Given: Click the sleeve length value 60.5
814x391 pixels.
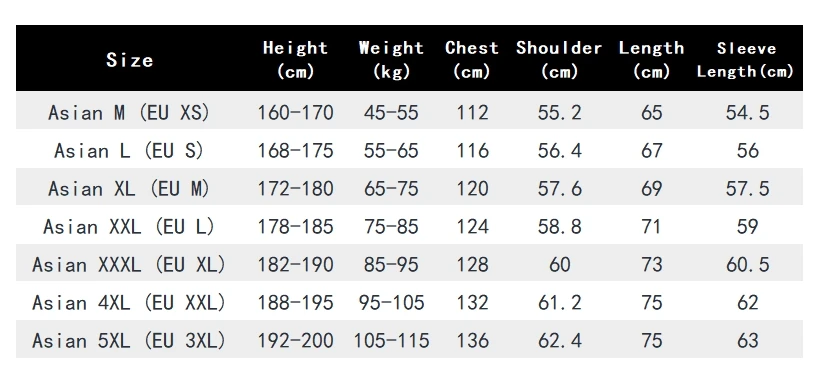Looking at the screenshot, I should pos(747,264).
